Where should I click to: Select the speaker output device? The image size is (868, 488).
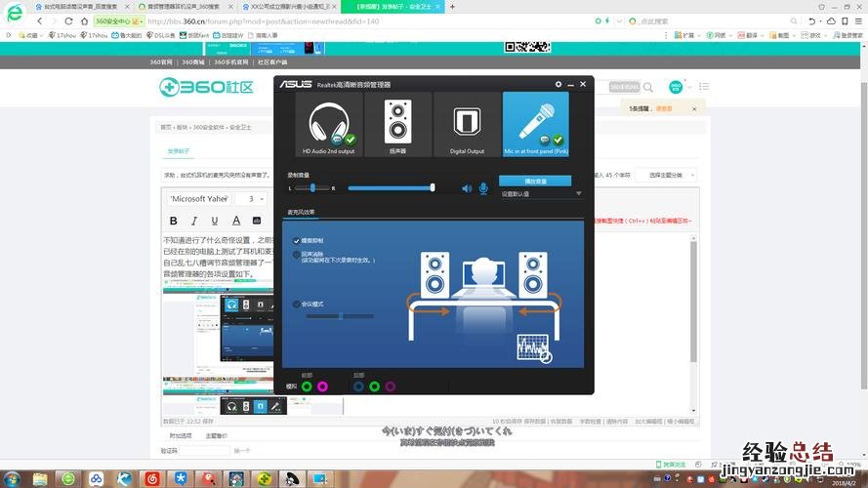click(398, 125)
